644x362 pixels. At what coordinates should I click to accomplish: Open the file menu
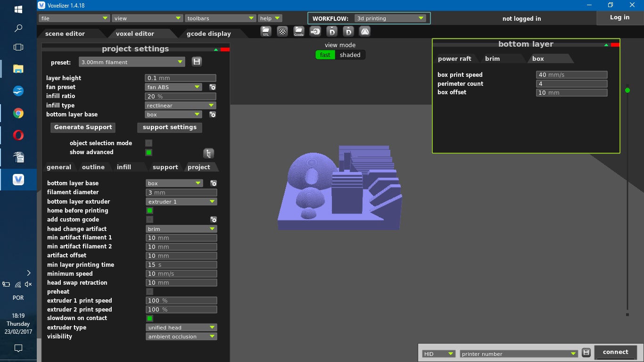(x=74, y=18)
